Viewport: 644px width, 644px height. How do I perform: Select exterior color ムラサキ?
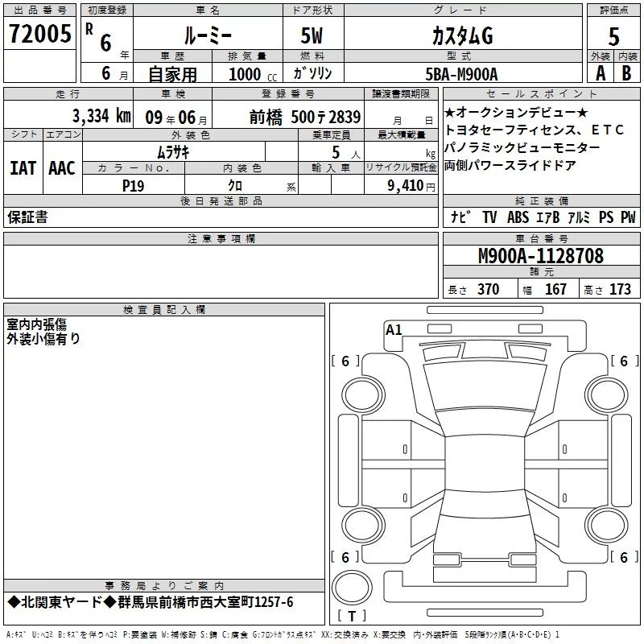click(173, 152)
